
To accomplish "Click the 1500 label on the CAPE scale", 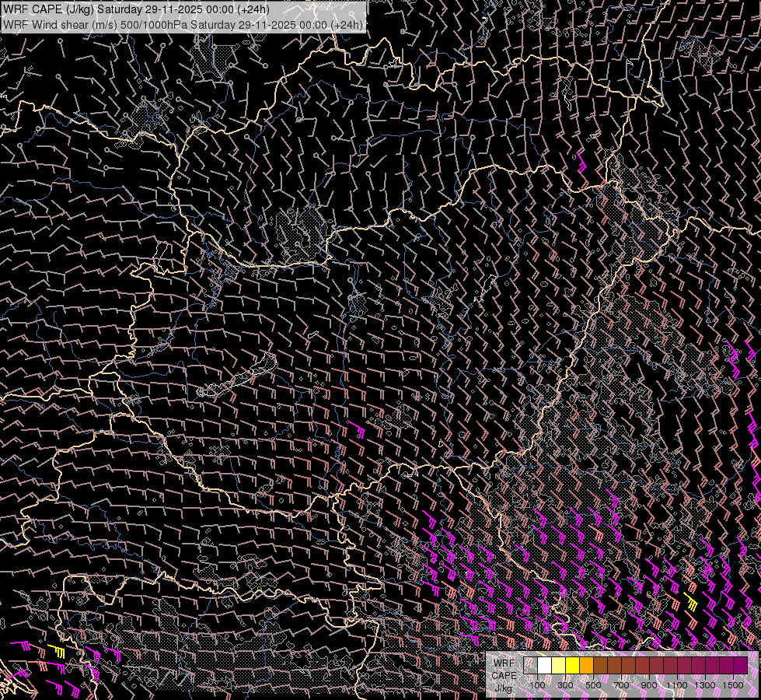I will click(732, 685).
